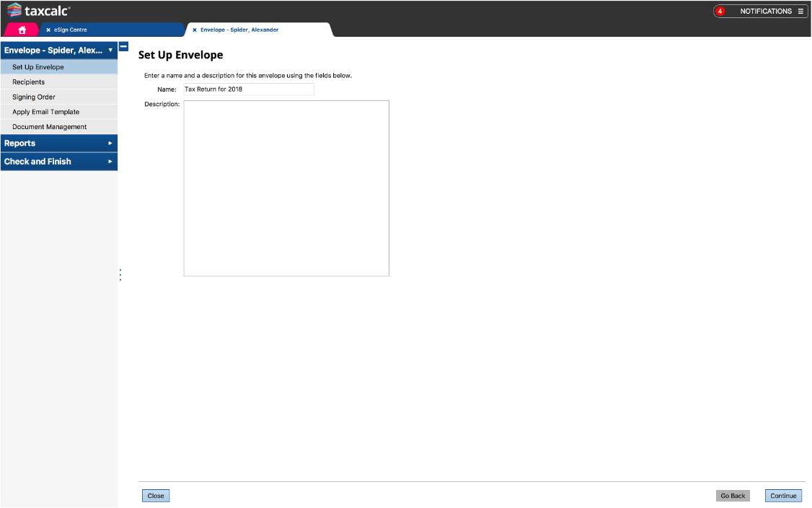The height and width of the screenshot is (508, 812).
Task: Collapse the sidebar with minus icon
Action: click(x=123, y=47)
